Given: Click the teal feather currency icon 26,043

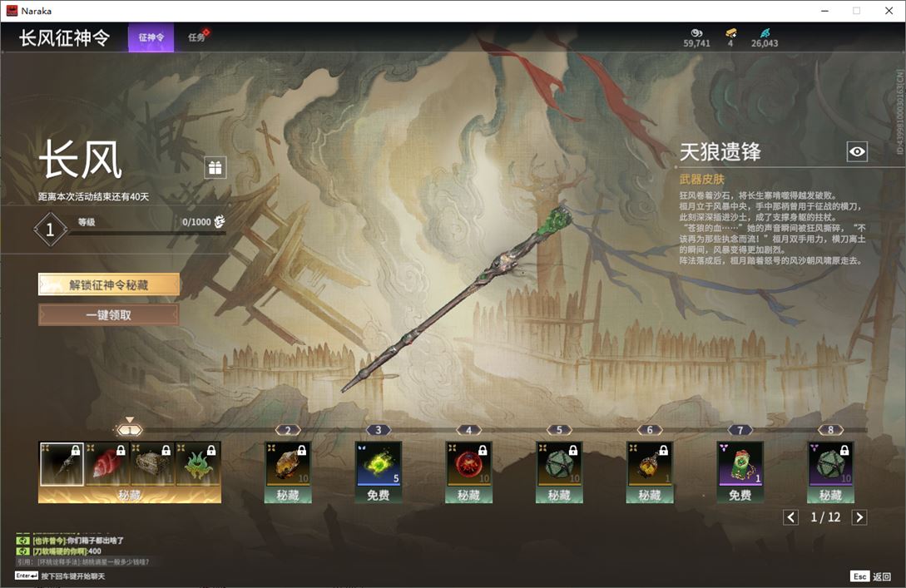Looking at the screenshot, I should 765,33.
